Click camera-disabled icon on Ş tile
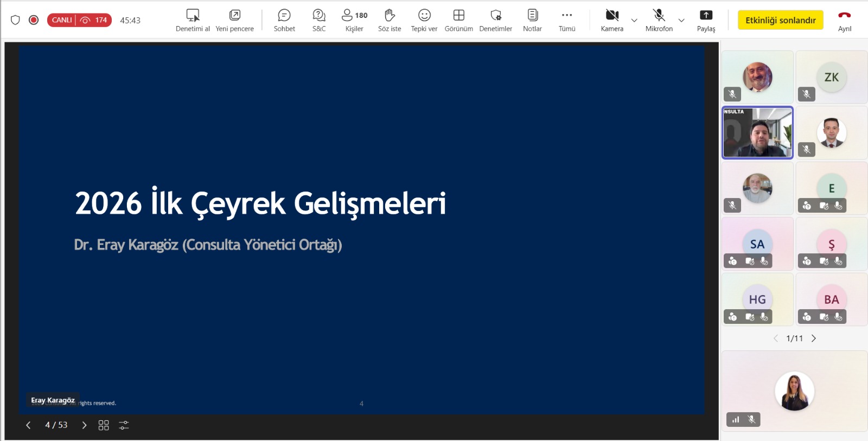 824,261
